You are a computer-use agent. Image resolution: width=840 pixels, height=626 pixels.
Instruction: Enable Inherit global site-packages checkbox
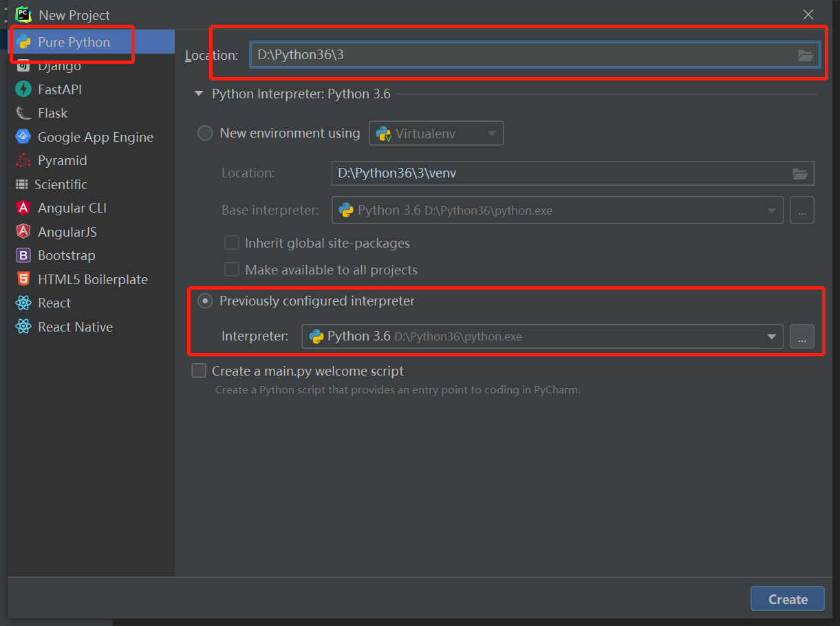click(x=232, y=243)
